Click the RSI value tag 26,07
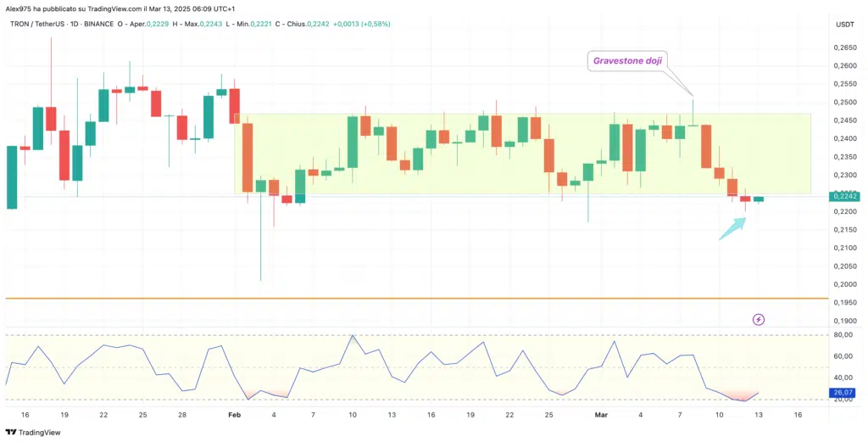The height and width of the screenshot is (442, 868). (x=844, y=393)
